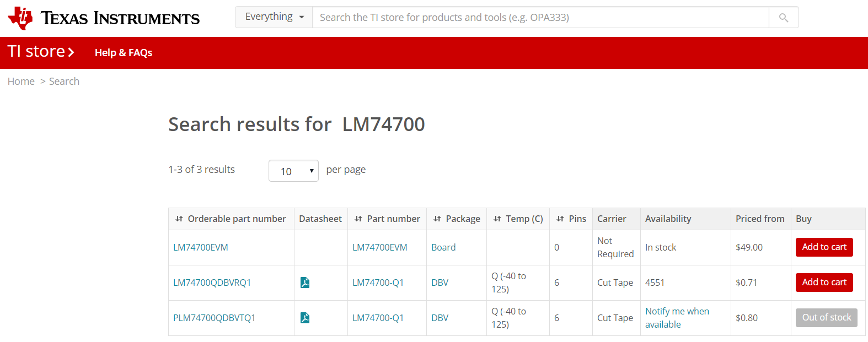Open Help & FAQs menu item

pos(124,53)
